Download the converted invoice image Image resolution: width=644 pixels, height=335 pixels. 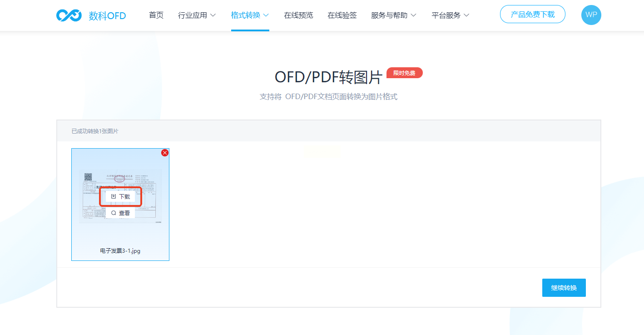120,196
